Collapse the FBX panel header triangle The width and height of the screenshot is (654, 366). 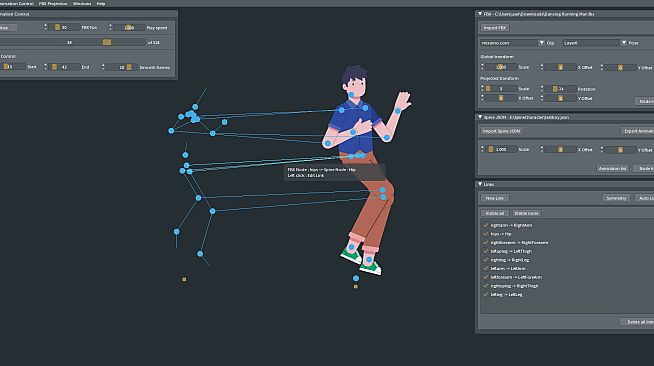[480, 14]
